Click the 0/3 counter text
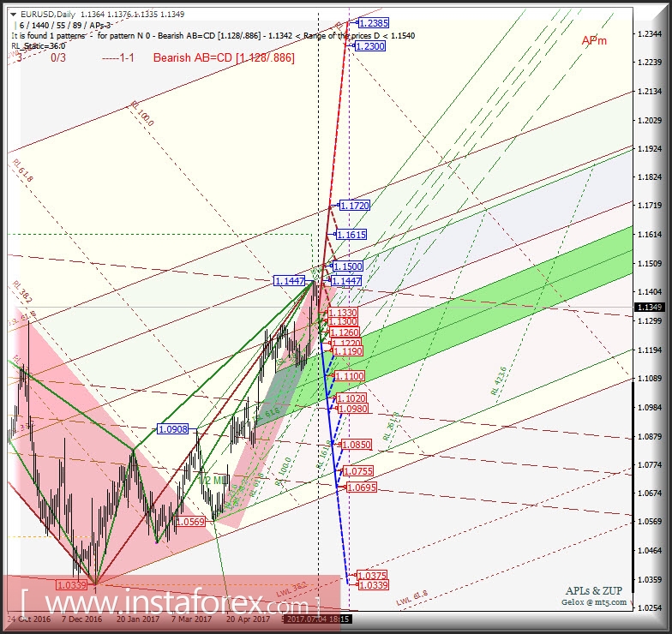 coord(58,57)
